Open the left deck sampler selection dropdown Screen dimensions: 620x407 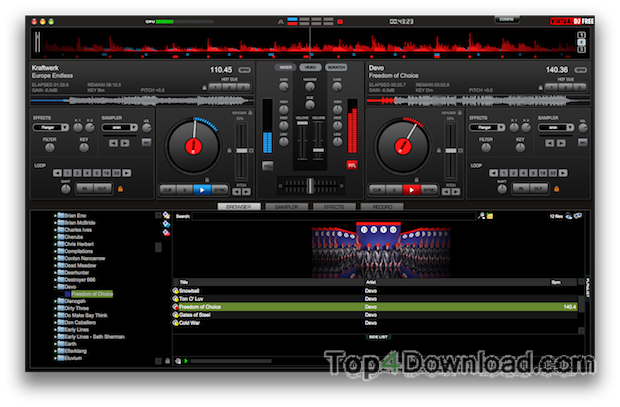click(119, 127)
